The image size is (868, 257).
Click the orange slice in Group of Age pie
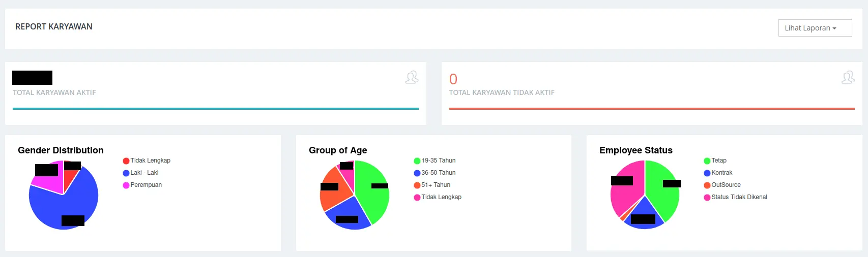(335, 196)
